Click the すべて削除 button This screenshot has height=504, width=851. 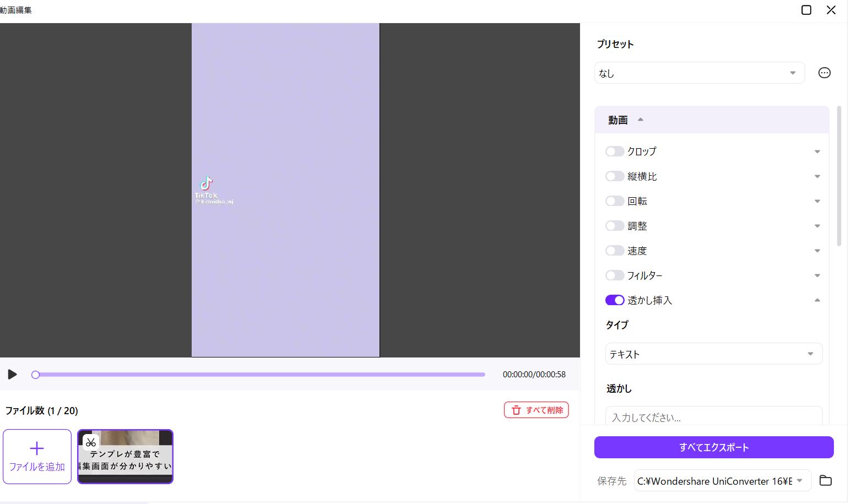[x=536, y=410]
